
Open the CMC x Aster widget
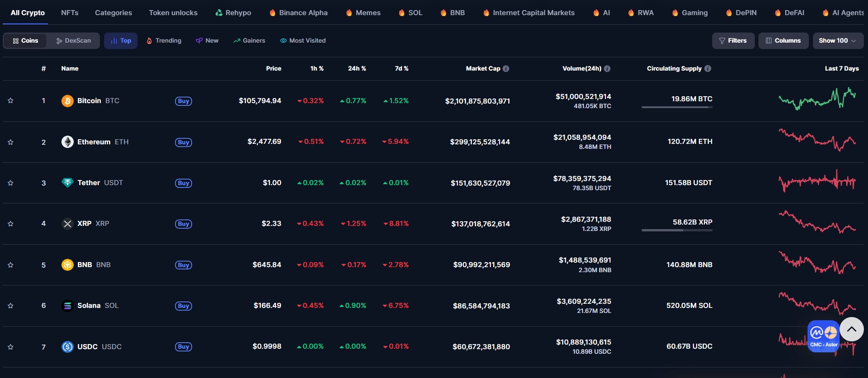(824, 336)
